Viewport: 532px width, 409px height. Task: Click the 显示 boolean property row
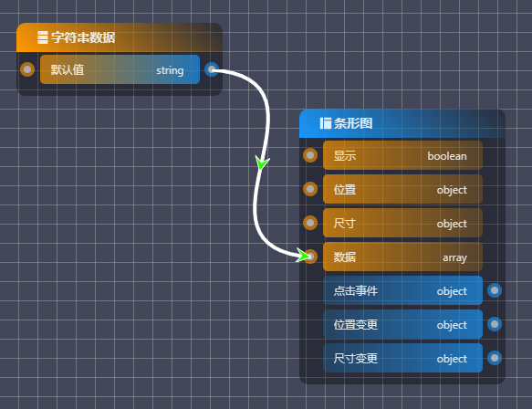[402, 155]
